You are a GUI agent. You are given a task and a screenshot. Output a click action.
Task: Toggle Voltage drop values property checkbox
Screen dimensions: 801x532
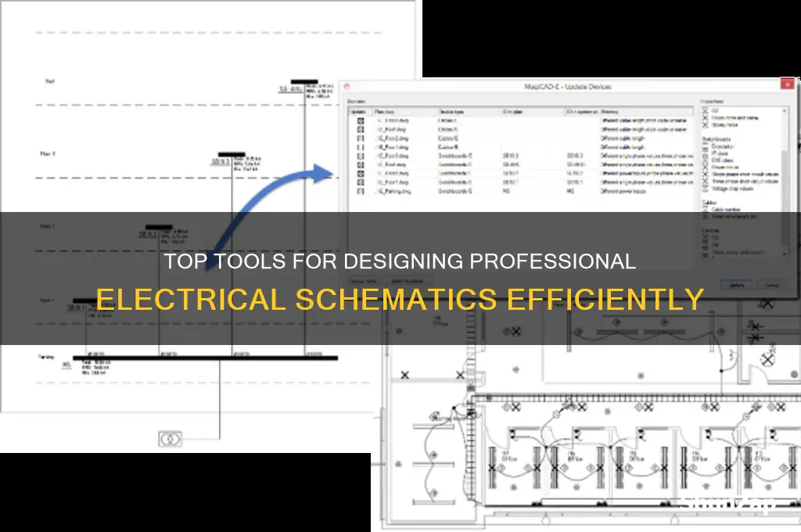[706, 189]
